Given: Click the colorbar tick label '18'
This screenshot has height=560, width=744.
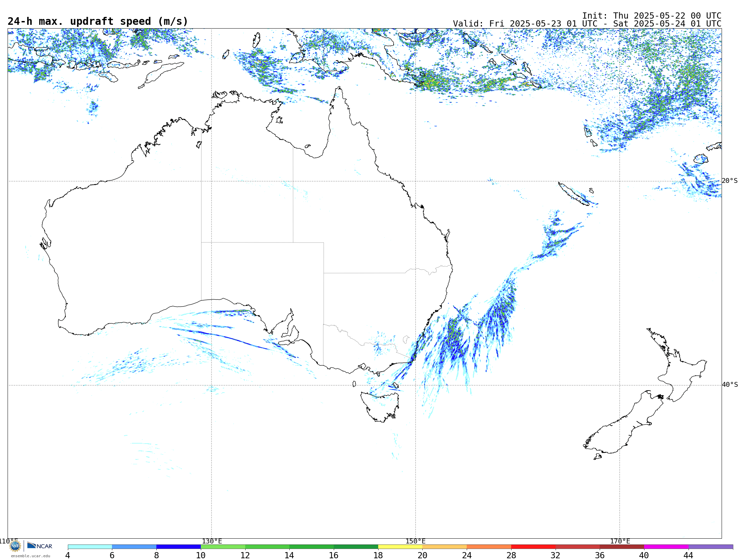Looking at the screenshot, I should [378, 556].
